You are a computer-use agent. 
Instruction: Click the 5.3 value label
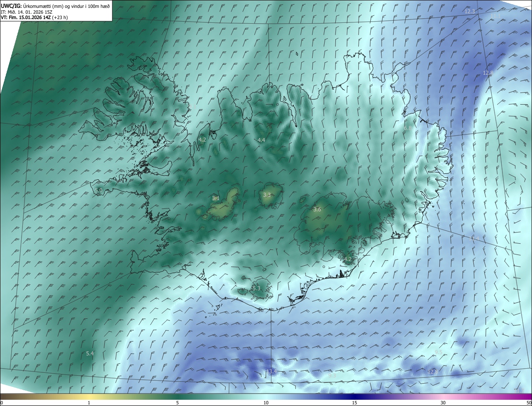(256, 288)
